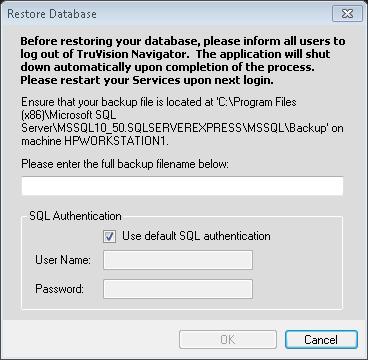This screenshot has width=368, height=360.
Task: Click the 'Ensure that your backup file' line
Action: pyautogui.click(x=159, y=102)
